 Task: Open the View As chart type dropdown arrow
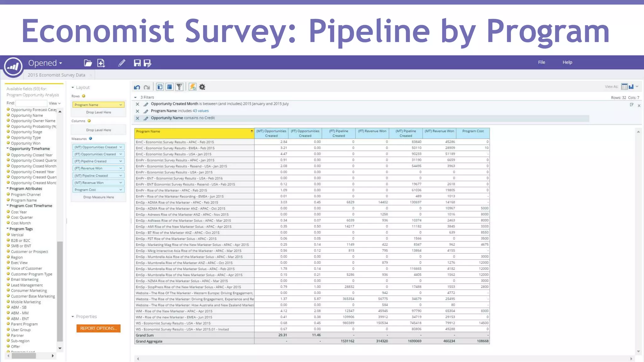[637, 86]
